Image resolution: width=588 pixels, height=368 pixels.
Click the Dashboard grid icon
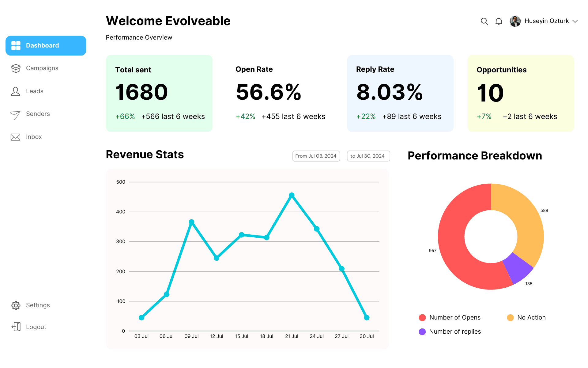[16, 46]
